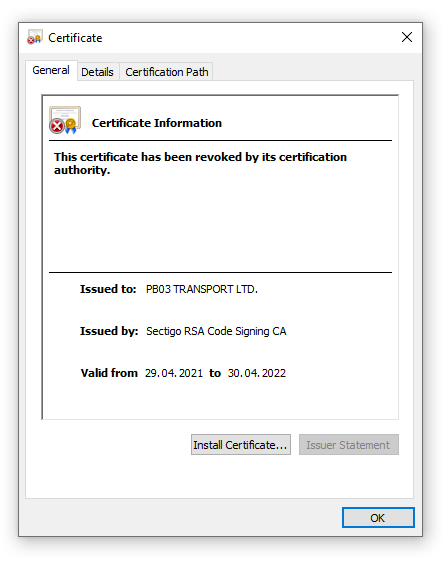Click the large certificate icon with red X
Viewport: 443px width, 561px height.
point(65,120)
